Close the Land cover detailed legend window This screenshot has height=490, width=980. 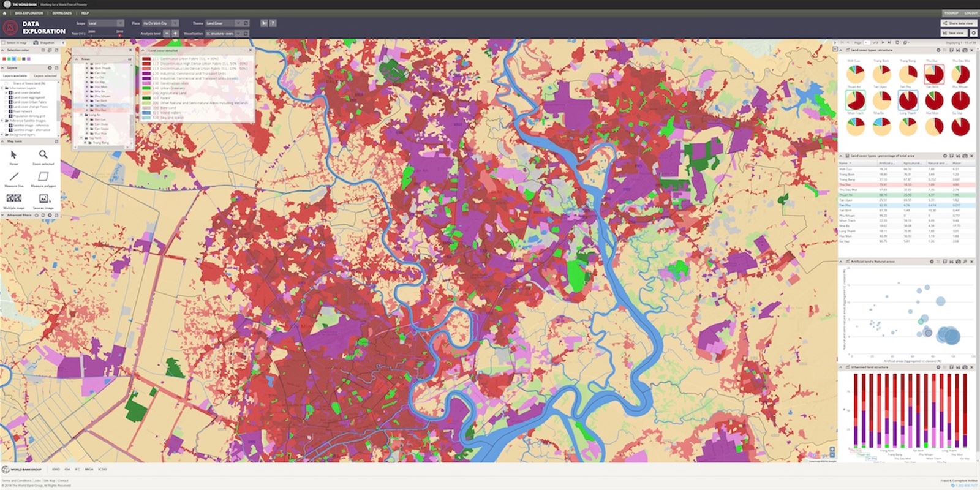(250, 50)
